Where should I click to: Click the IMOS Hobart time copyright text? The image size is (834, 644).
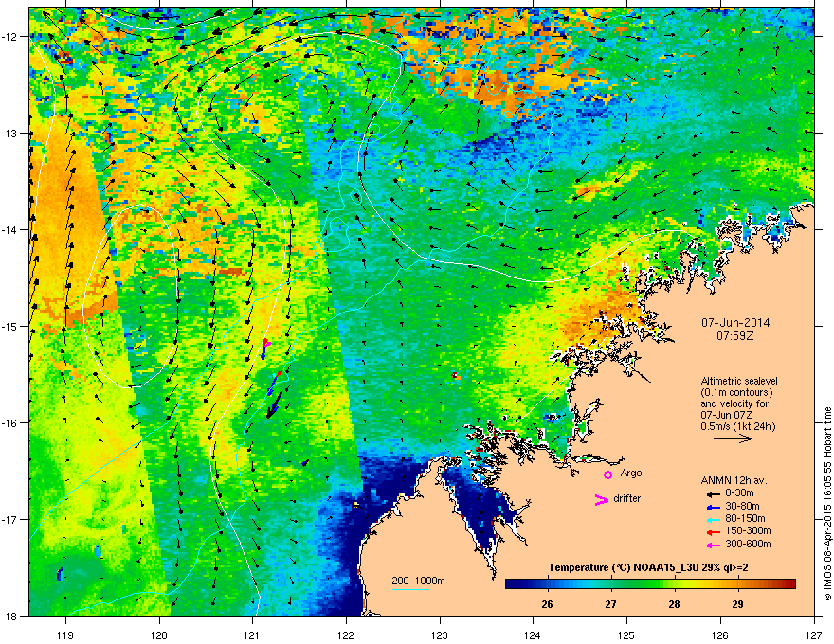click(x=827, y=504)
